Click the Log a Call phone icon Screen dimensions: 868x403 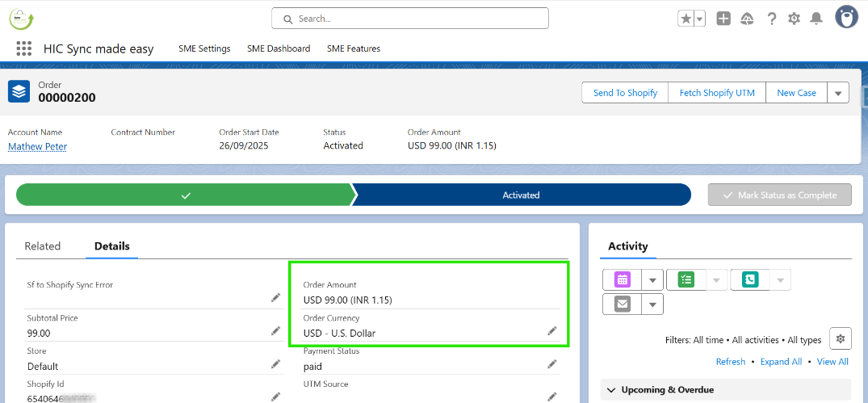(x=750, y=280)
